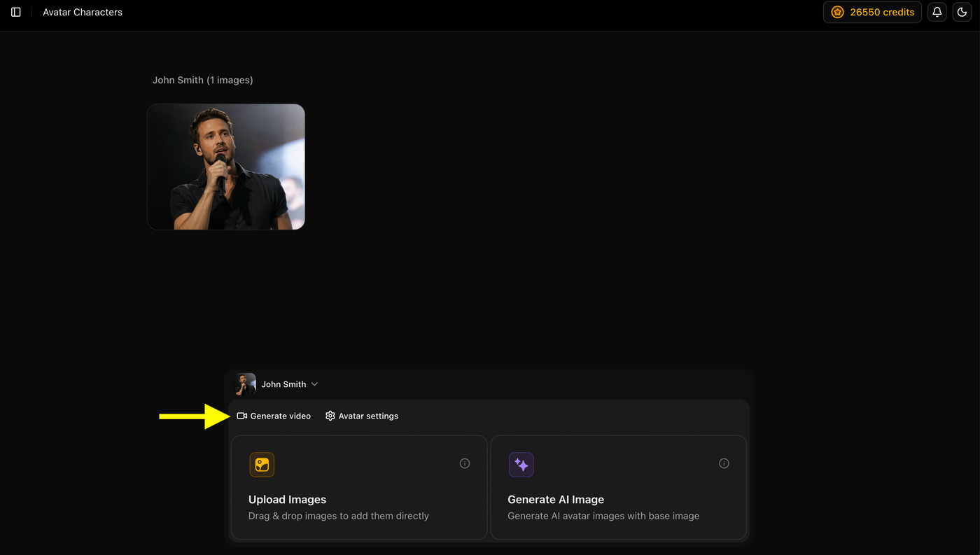Screen dimensions: 980x555
Task: Select the John Smith singer photo
Action: (x=226, y=167)
